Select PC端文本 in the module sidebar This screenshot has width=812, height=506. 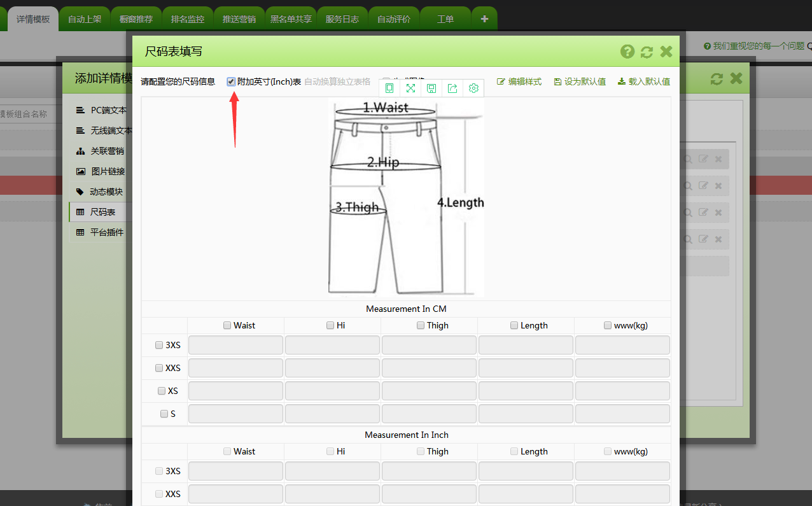[101, 110]
